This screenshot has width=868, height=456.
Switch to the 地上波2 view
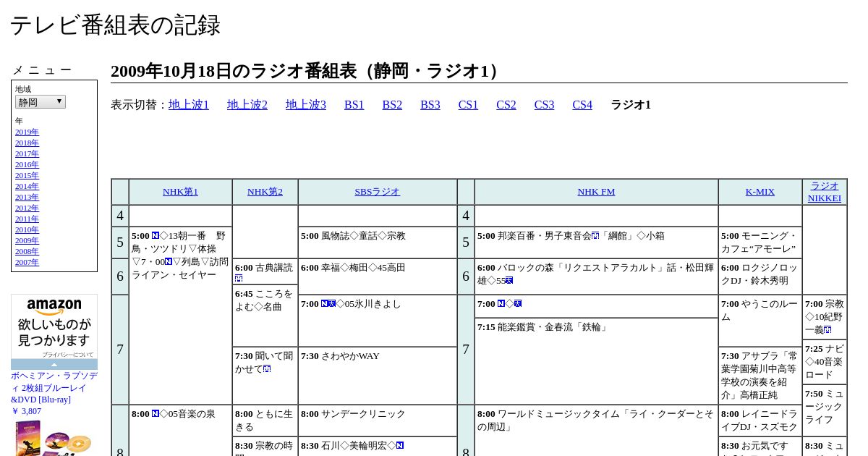coord(247,105)
